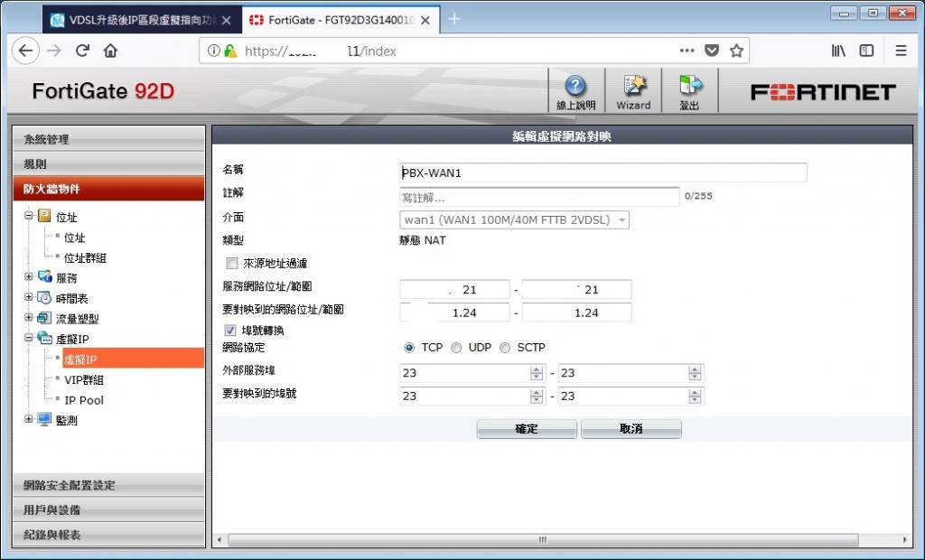Collapse the 虛擬IP tree node

[x=28, y=338]
